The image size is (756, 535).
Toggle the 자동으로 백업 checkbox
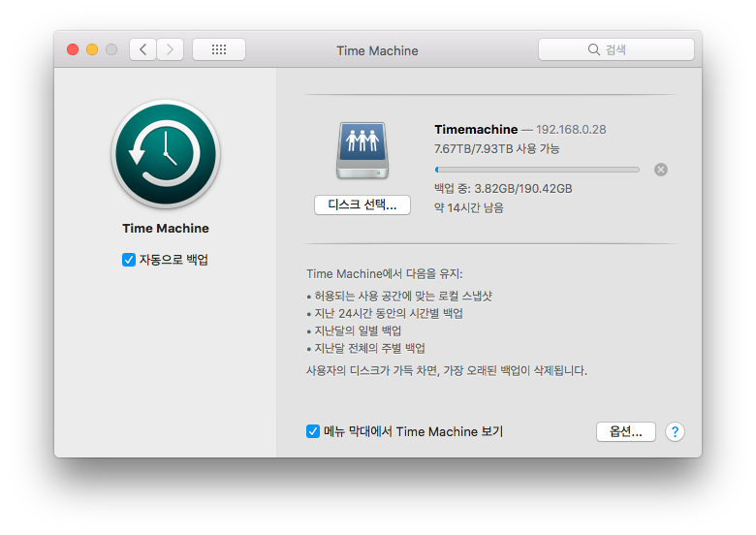[129, 260]
